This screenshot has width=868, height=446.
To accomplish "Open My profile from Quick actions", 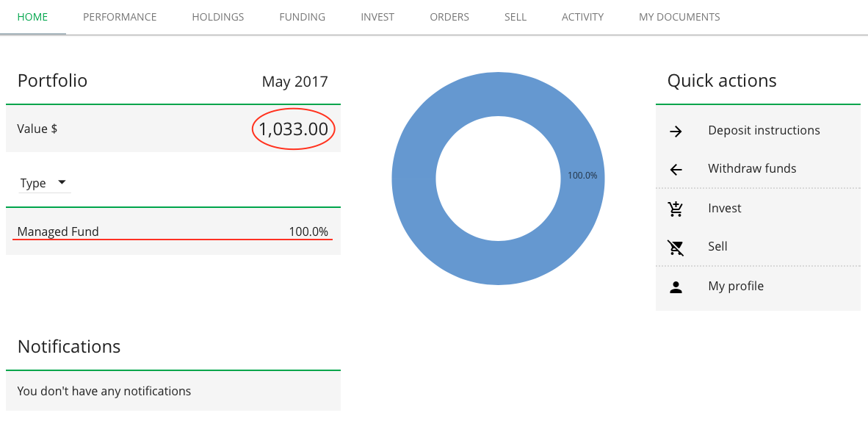I will [736, 287].
